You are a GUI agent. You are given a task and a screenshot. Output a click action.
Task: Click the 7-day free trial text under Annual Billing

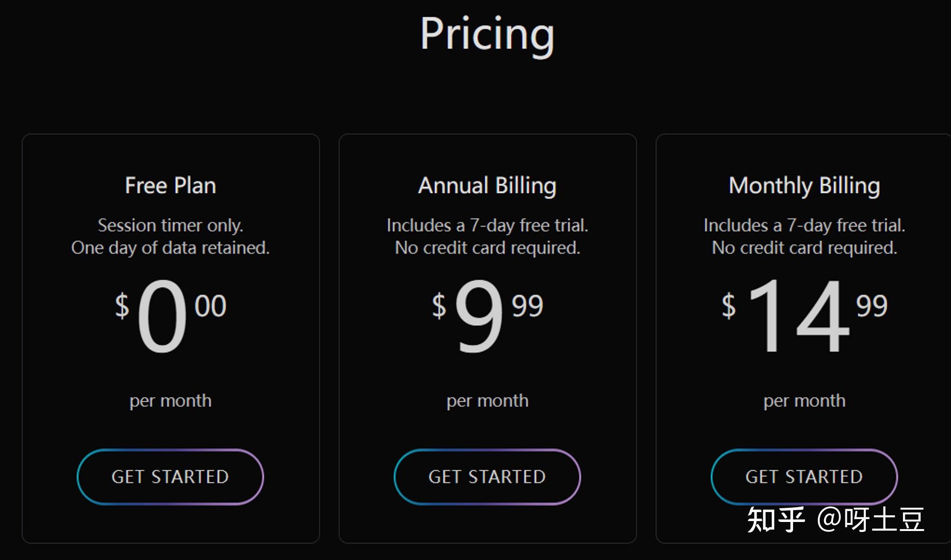[x=487, y=225]
